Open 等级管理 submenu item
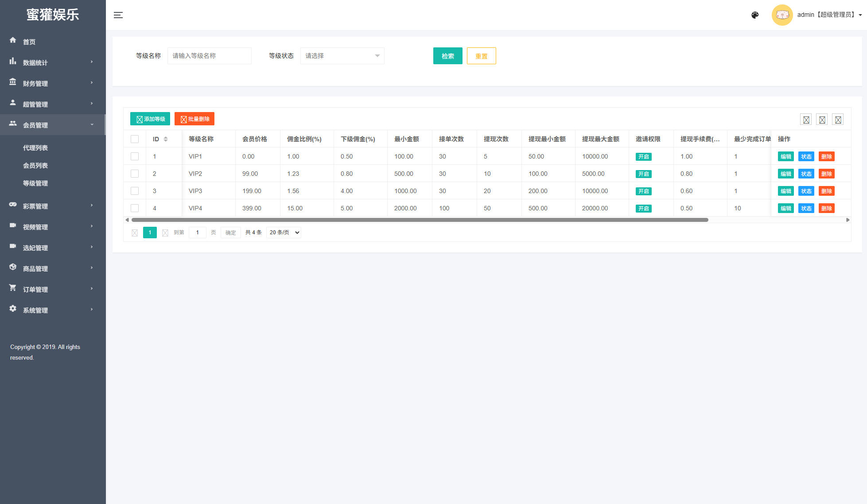The image size is (867, 504). [x=35, y=183]
